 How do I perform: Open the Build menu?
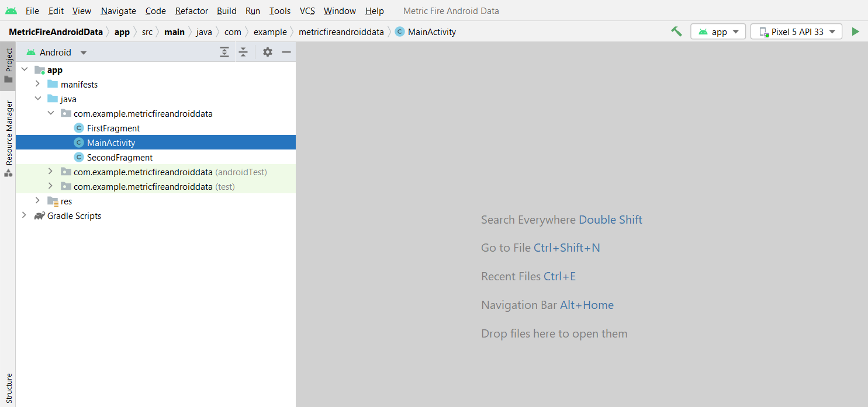pyautogui.click(x=227, y=11)
